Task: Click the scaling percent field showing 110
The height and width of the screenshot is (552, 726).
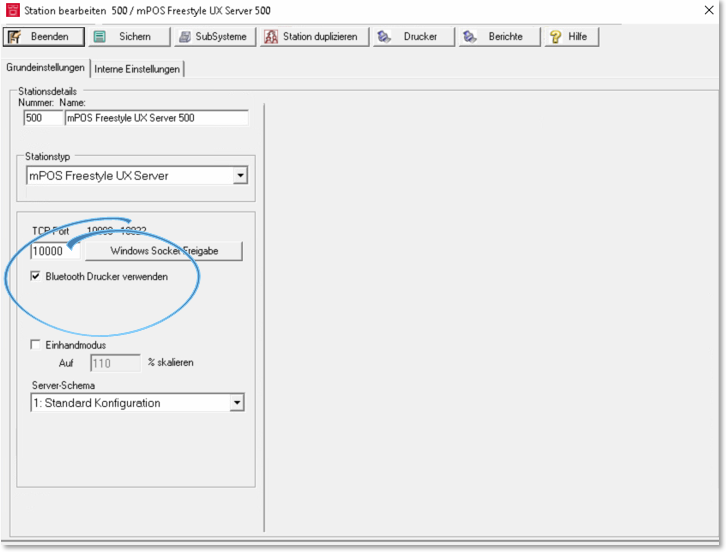Action: click(115, 363)
